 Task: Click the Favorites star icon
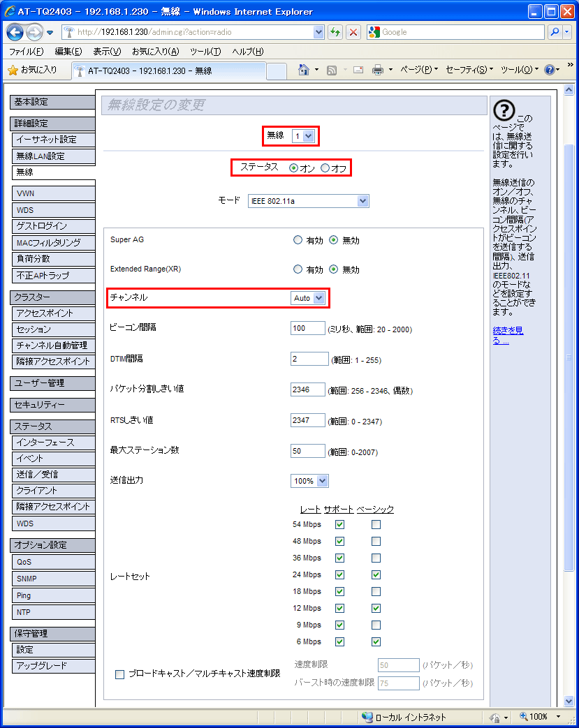click(13, 70)
